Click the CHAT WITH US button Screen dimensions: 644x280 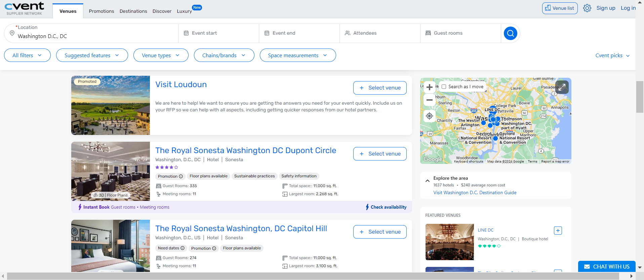pos(607,267)
